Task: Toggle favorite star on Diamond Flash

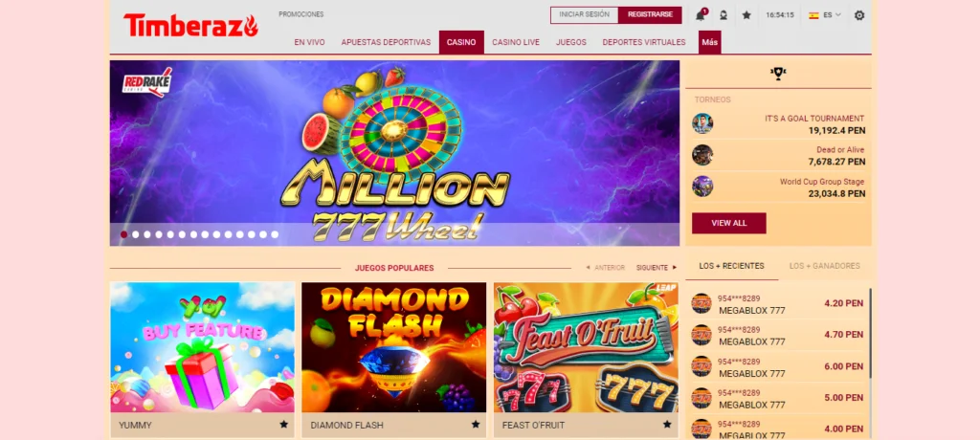Action: coord(476,425)
